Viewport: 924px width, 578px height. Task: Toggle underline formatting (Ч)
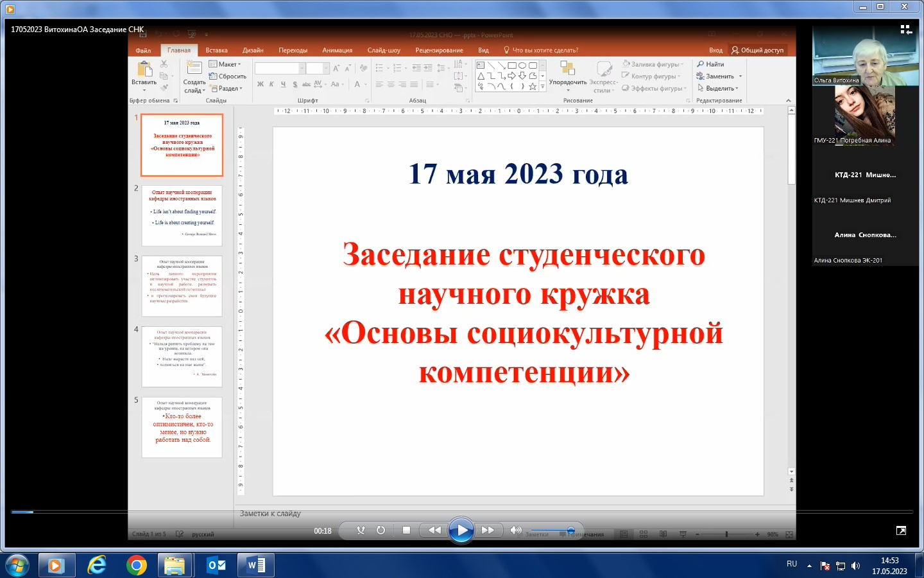(283, 84)
